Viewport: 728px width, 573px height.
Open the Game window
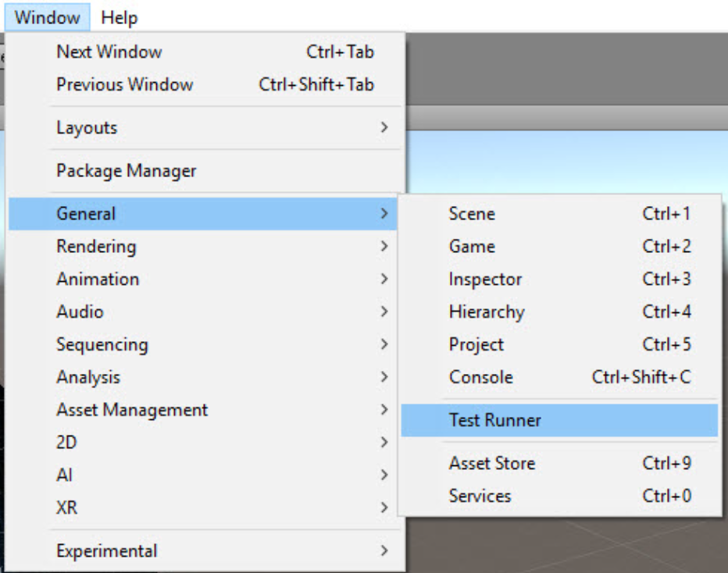click(x=472, y=247)
